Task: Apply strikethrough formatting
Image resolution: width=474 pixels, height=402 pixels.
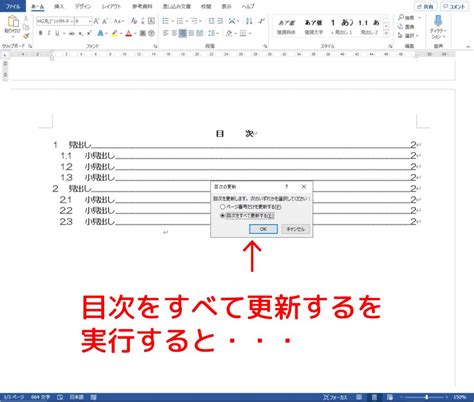Action: [x=72, y=33]
